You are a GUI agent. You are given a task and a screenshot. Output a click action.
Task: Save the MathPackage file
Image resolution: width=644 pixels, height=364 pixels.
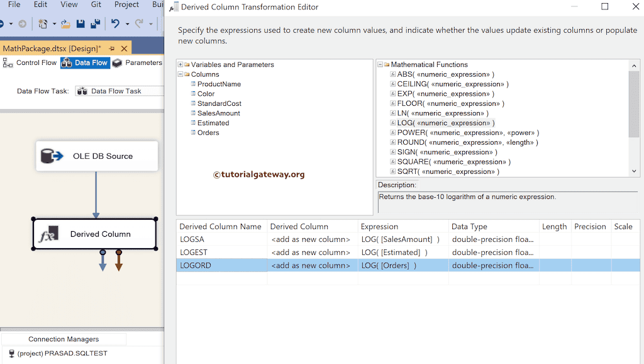pos(81,24)
